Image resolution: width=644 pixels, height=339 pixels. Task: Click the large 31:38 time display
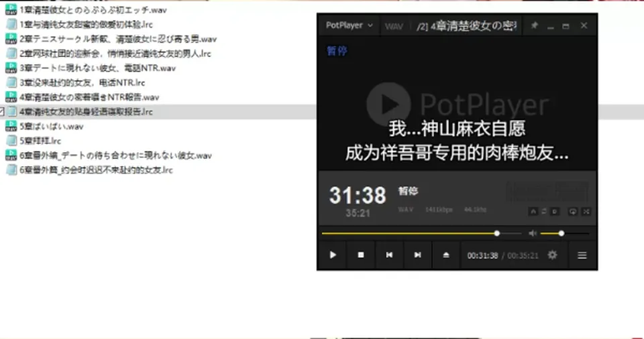(358, 196)
